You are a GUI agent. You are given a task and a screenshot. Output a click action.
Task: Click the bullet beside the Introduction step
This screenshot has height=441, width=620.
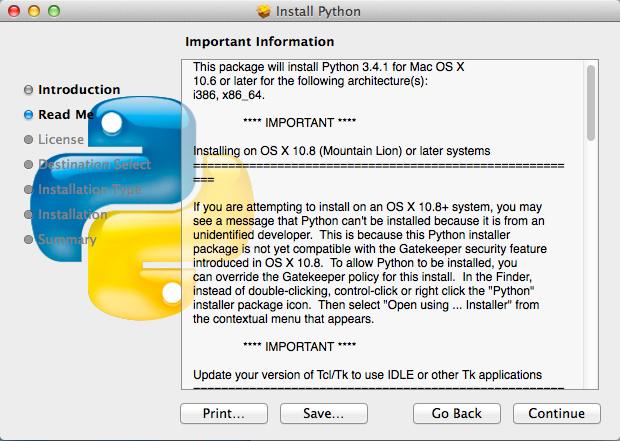[28, 90]
